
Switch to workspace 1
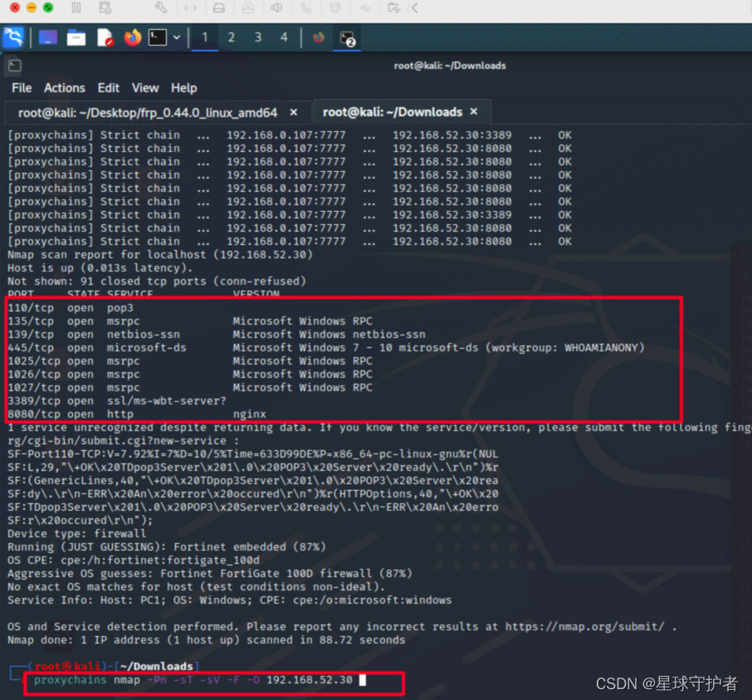205,37
